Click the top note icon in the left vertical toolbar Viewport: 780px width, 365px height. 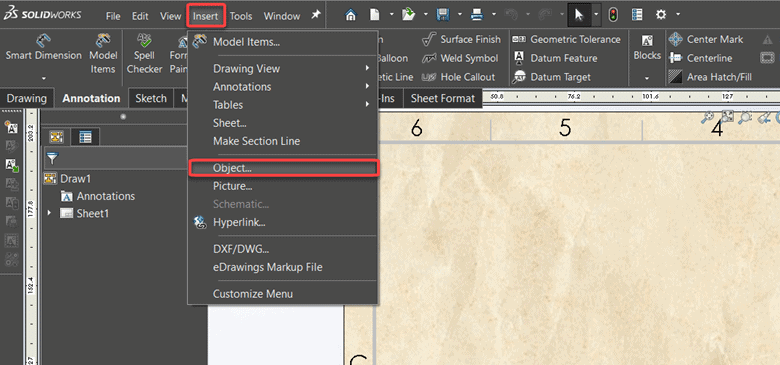pos(11,128)
